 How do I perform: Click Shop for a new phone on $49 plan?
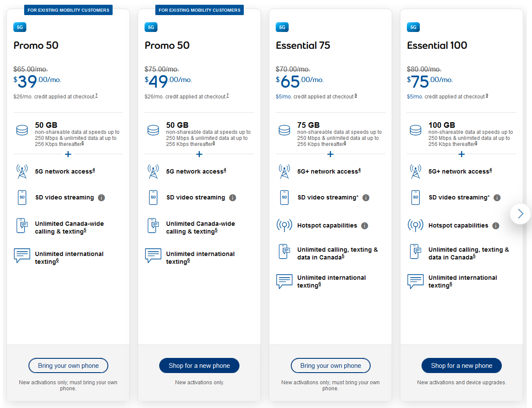[x=199, y=366]
